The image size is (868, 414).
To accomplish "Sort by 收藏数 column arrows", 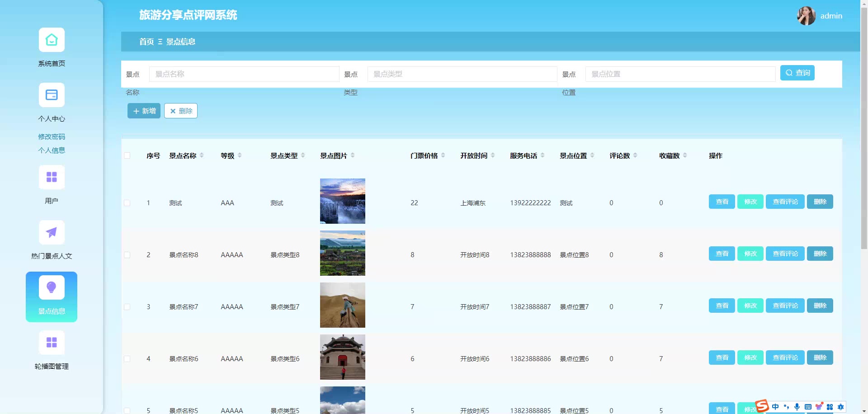I will click(685, 155).
